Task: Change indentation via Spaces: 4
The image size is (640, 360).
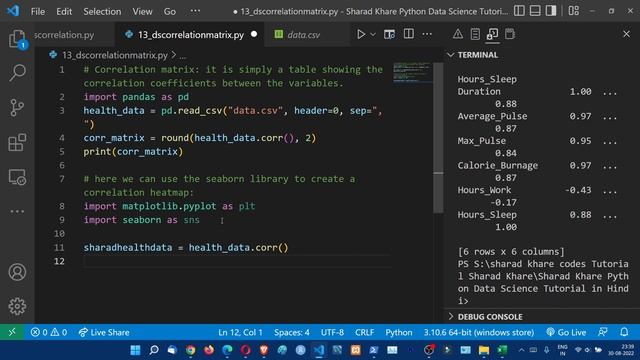Action: coord(291,332)
